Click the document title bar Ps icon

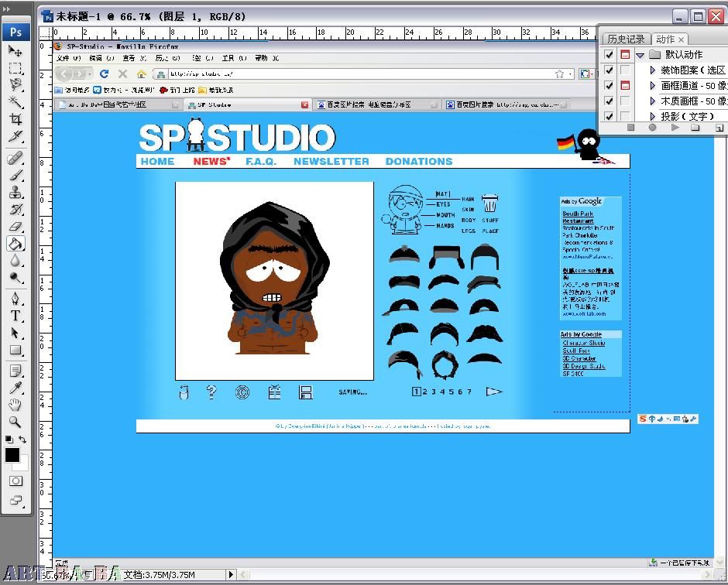[x=47, y=17]
